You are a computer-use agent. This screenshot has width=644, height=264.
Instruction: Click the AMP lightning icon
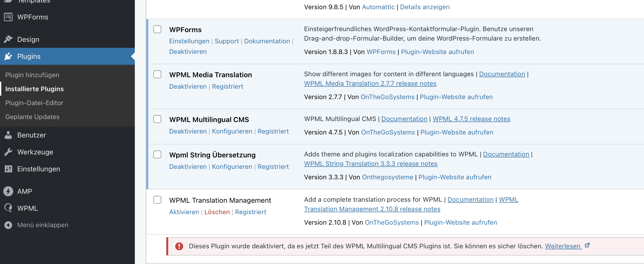pos(8,191)
